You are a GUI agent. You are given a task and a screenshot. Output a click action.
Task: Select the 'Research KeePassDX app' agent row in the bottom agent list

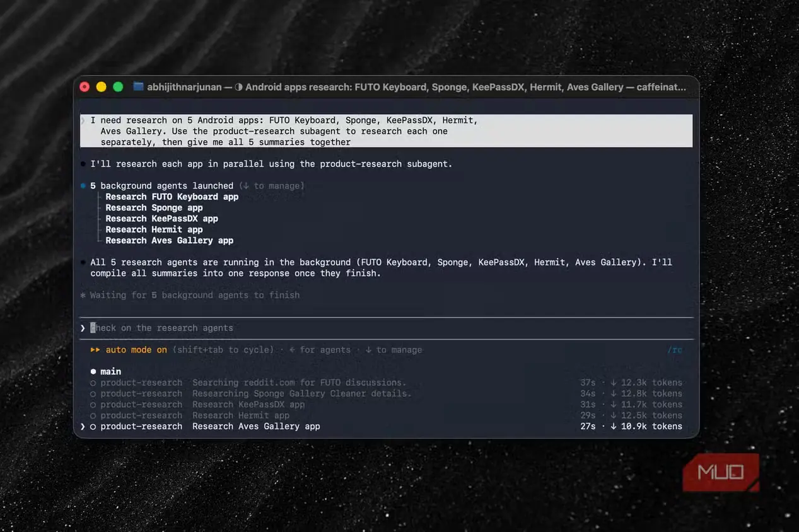386,405
